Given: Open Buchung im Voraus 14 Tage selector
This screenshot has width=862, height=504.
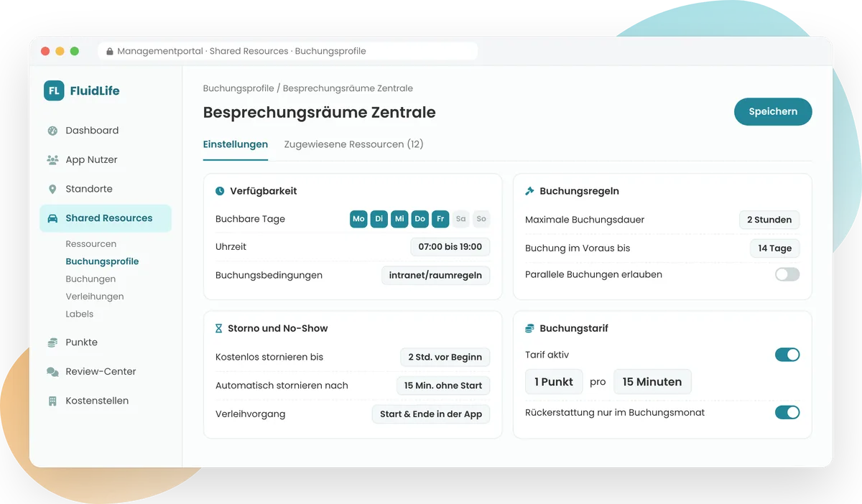Looking at the screenshot, I should [774, 248].
